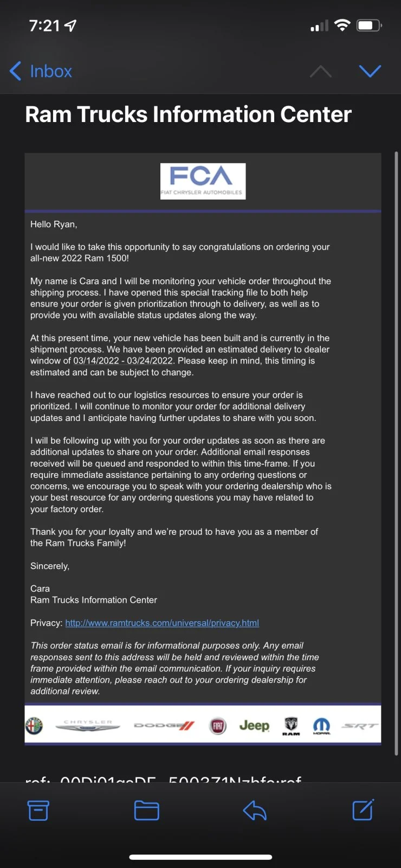Tap the home indicator bar
This screenshot has height=868, width=401.
coord(200,857)
